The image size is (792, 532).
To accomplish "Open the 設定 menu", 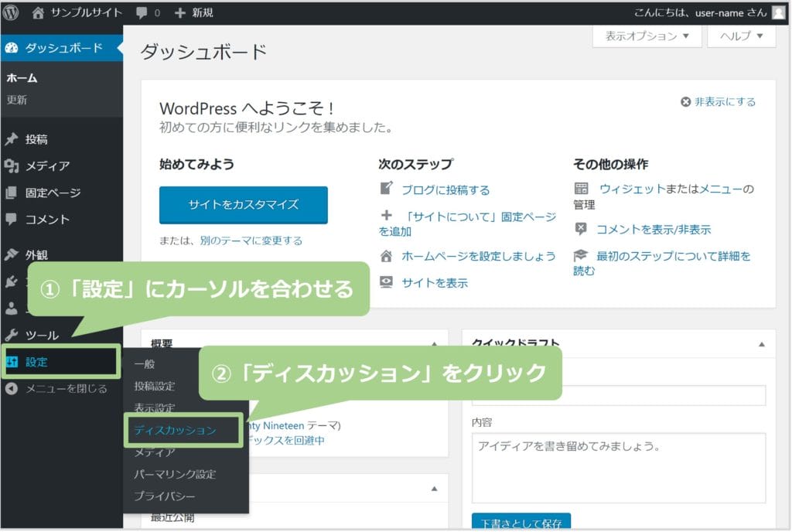I will point(62,361).
